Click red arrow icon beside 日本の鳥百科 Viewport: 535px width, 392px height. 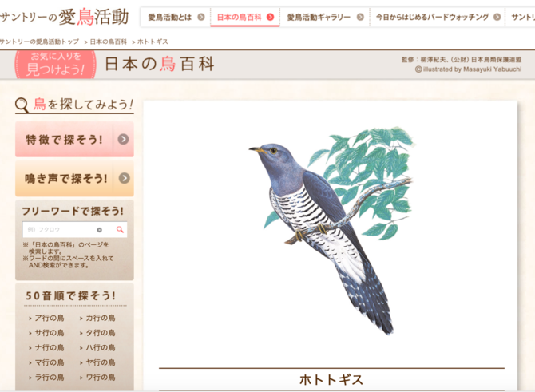pos(270,17)
